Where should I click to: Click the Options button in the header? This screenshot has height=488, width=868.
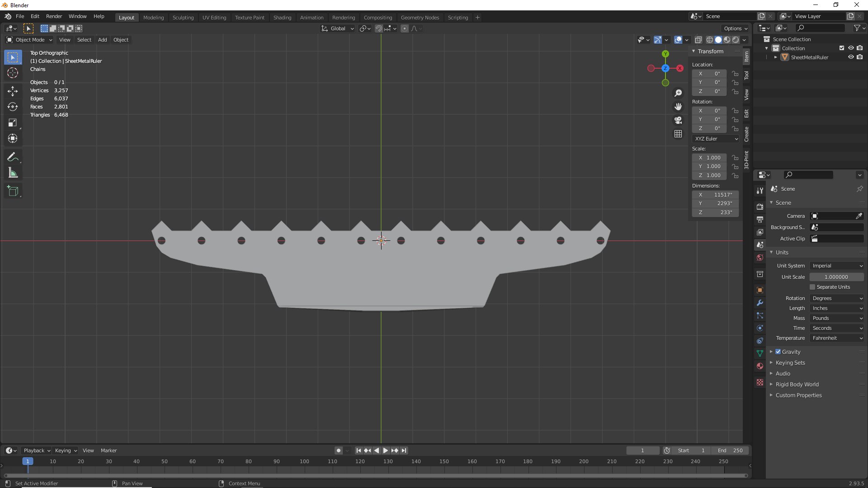[x=735, y=28]
